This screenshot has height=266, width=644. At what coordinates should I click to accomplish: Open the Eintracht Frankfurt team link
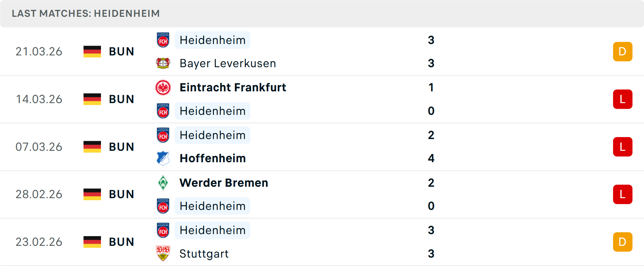pyautogui.click(x=233, y=88)
